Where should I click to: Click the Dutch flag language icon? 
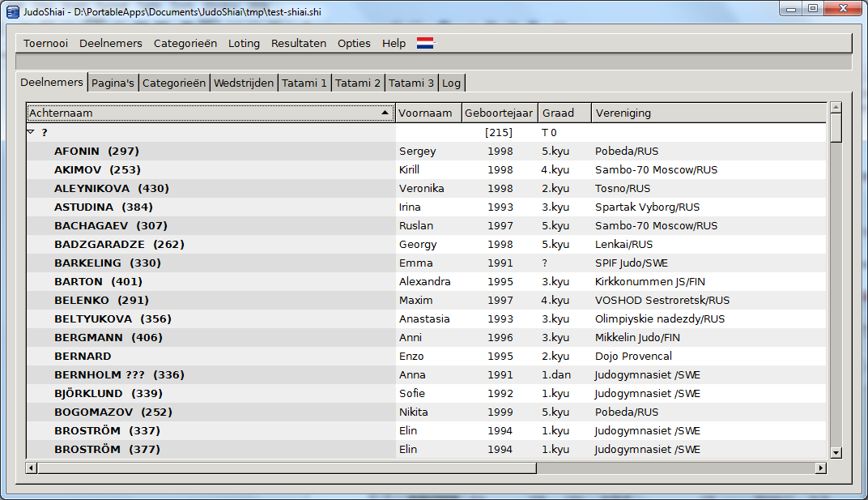pyautogui.click(x=425, y=43)
